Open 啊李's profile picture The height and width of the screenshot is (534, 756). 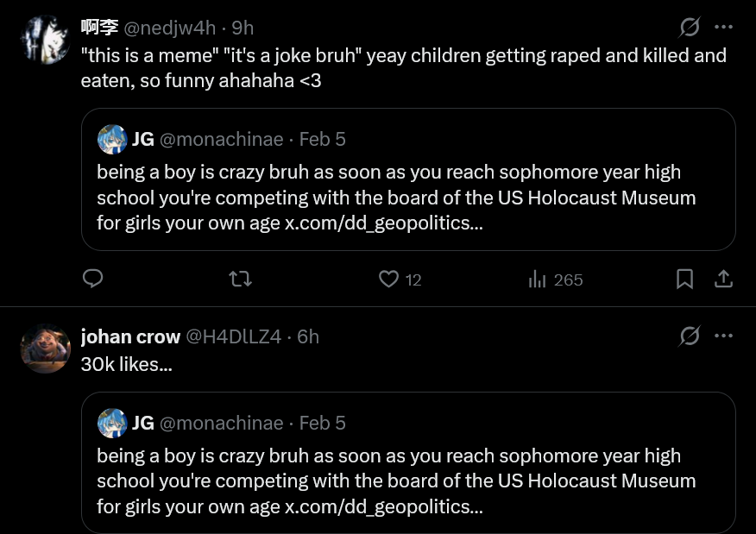pos(45,40)
